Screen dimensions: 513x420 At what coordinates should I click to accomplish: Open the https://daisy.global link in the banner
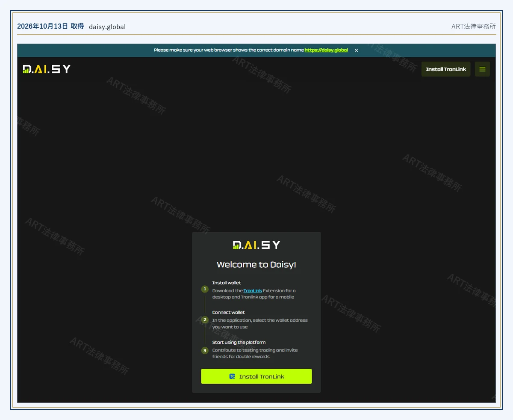[x=326, y=50]
